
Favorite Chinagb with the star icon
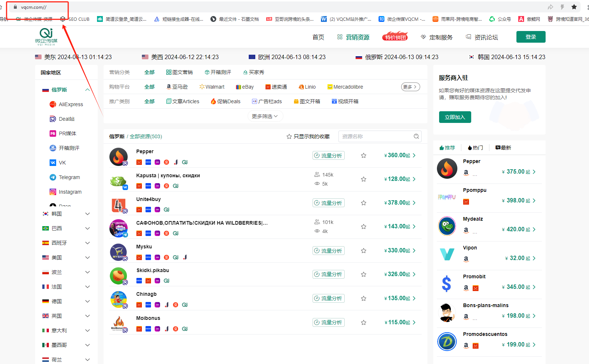click(x=364, y=298)
